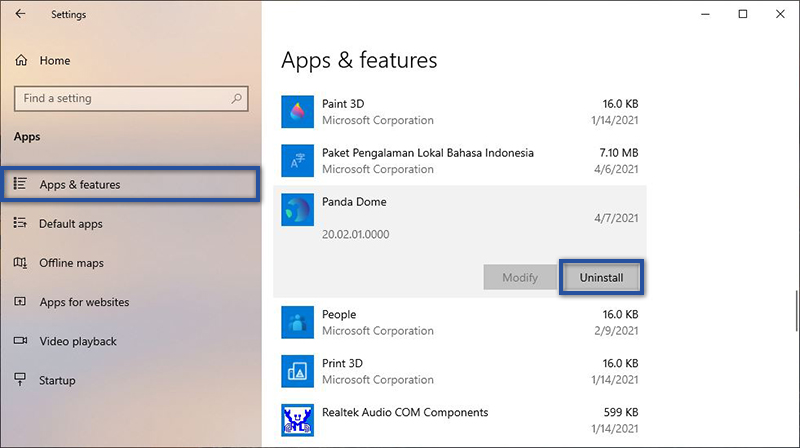Open Offline maps settings
This screenshot has width=800, height=448.
[x=70, y=263]
